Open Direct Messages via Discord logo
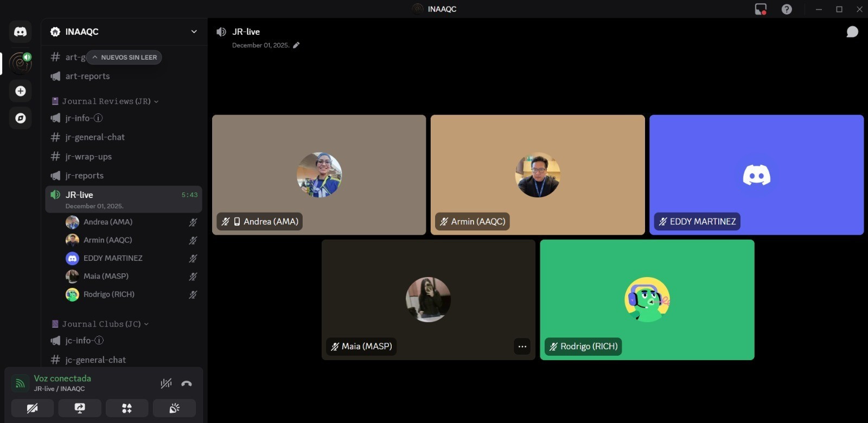This screenshot has width=868, height=423. click(20, 32)
